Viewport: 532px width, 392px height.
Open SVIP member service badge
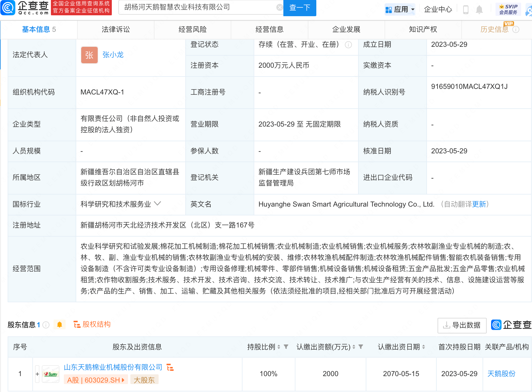click(508, 9)
